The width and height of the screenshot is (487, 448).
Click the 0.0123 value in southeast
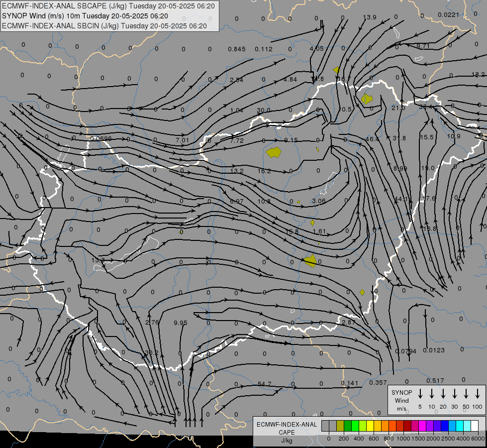434,350
